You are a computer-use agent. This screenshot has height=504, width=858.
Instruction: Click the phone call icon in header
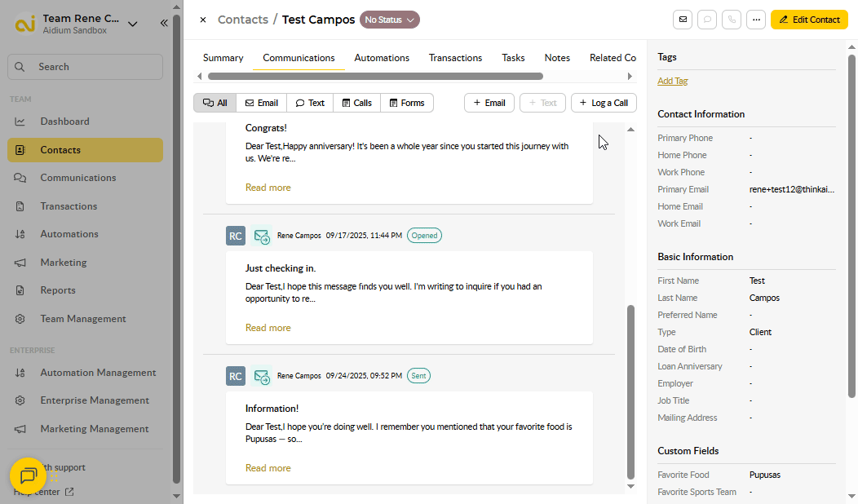coord(732,20)
